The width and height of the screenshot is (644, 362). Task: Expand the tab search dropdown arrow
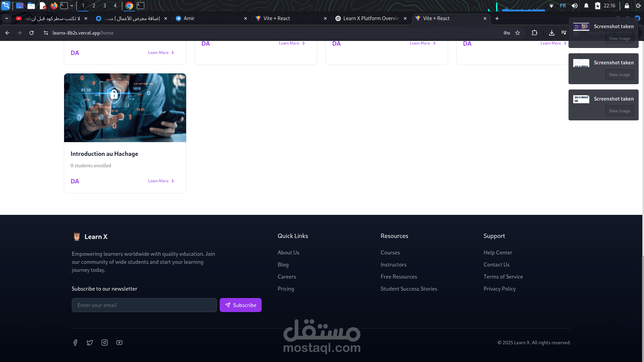click(x=7, y=18)
